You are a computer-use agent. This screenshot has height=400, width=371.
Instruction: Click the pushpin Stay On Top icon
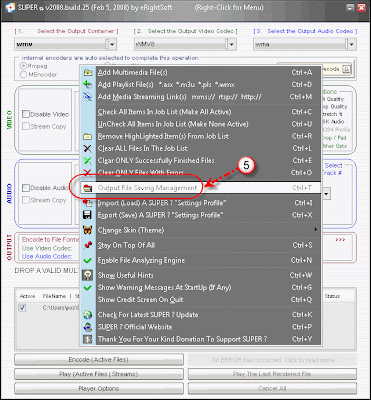(x=88, y=245)
